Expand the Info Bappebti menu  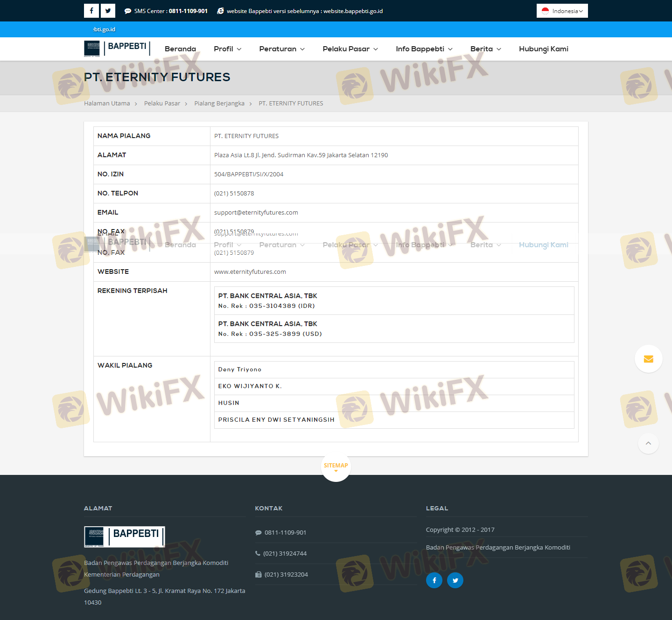(x=424, y=49)
